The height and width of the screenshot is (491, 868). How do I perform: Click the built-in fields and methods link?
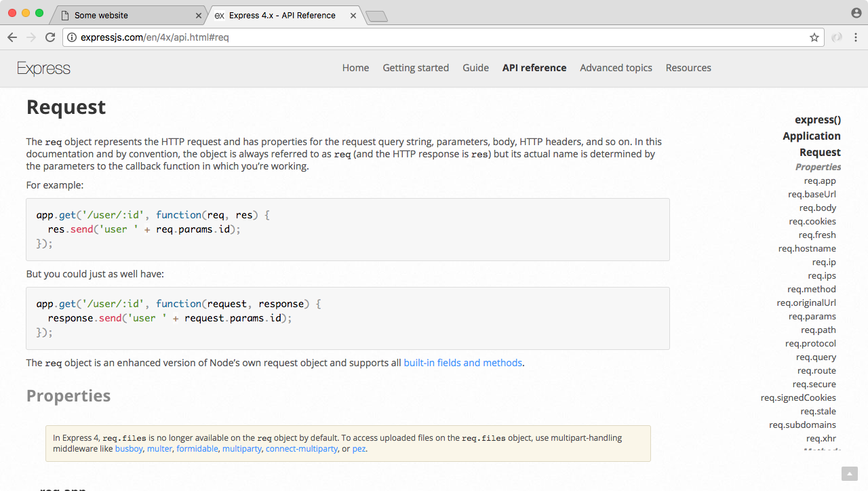[x=462, y=363]
